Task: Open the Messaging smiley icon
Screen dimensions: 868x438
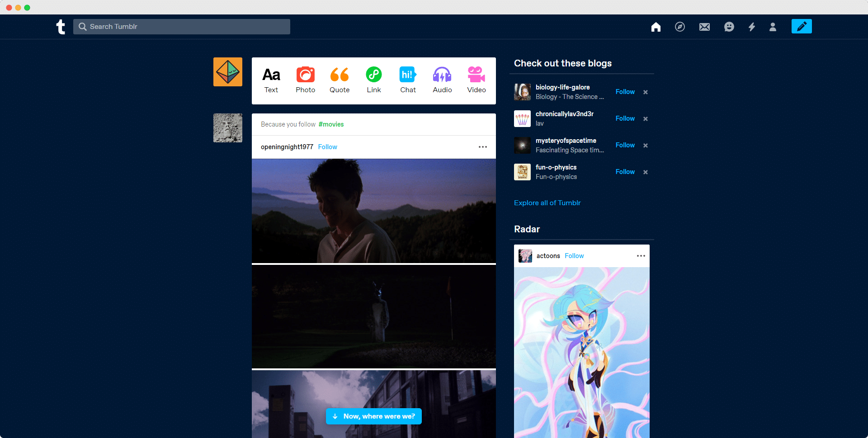Action: [729, 27]
